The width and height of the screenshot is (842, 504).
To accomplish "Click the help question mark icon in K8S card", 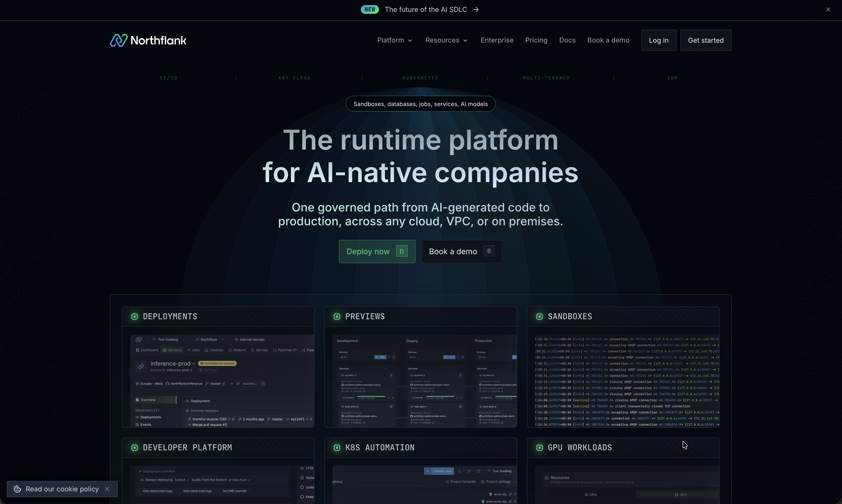I will point(478,471).
